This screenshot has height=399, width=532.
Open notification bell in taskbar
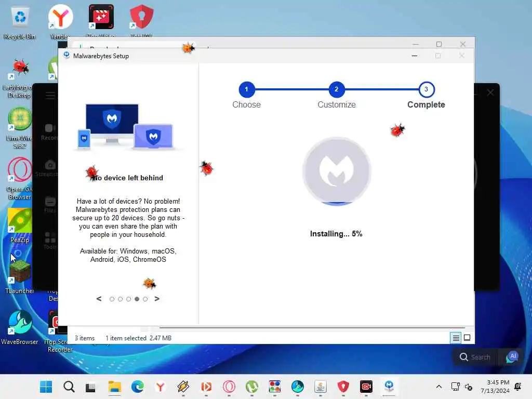pos(518,387)
